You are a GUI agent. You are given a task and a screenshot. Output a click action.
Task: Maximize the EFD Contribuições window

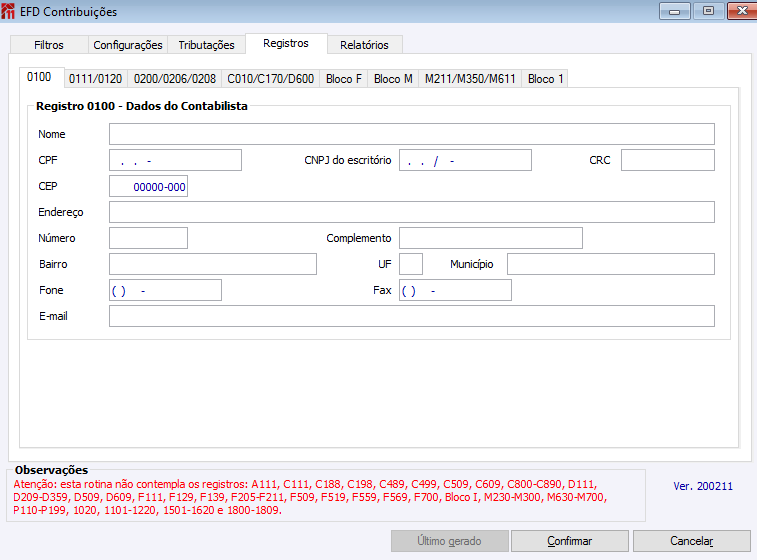708,11
